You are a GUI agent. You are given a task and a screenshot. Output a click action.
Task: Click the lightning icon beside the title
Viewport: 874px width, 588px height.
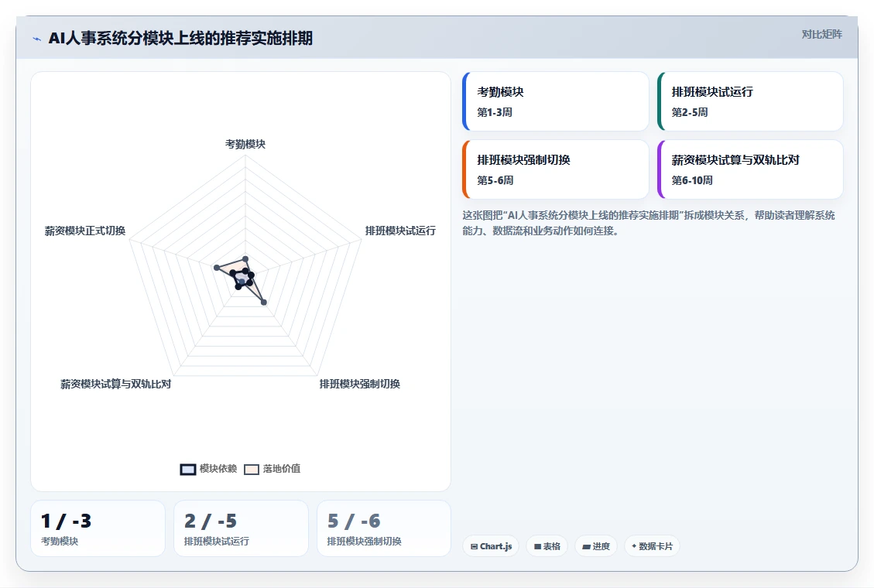click(x=37, y=39)
